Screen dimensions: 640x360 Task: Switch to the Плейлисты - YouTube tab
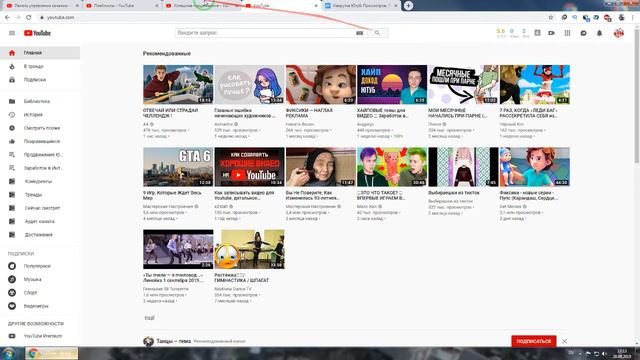121,6
